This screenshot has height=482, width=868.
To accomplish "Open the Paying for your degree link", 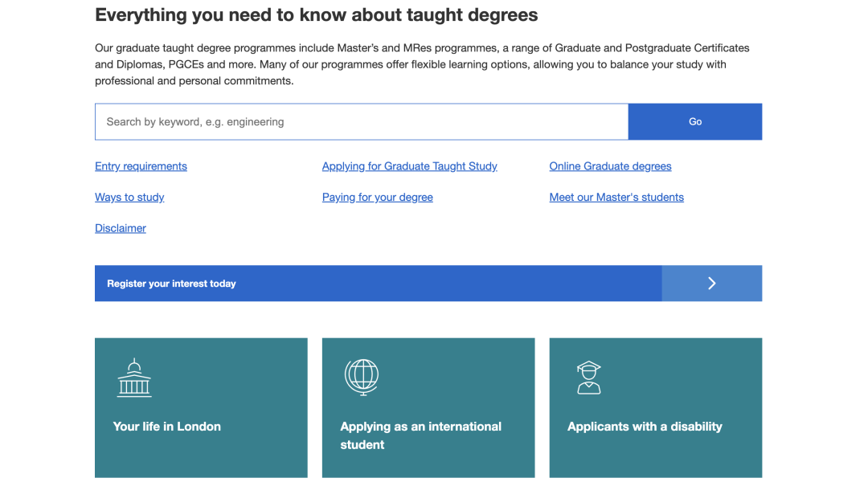I will tap(378, 197).
